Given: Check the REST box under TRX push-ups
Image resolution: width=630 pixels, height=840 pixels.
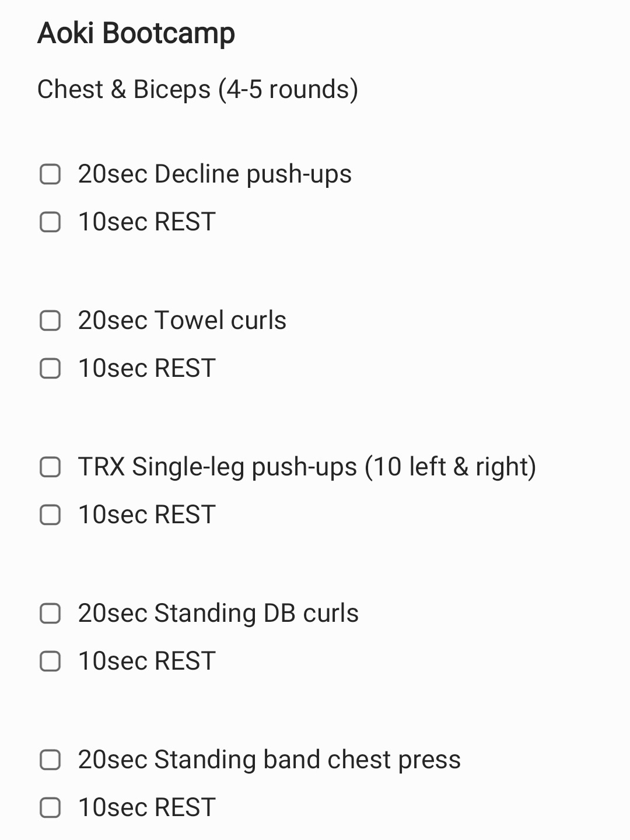Looking at the screenshot, I should click(x=50, y=514).
